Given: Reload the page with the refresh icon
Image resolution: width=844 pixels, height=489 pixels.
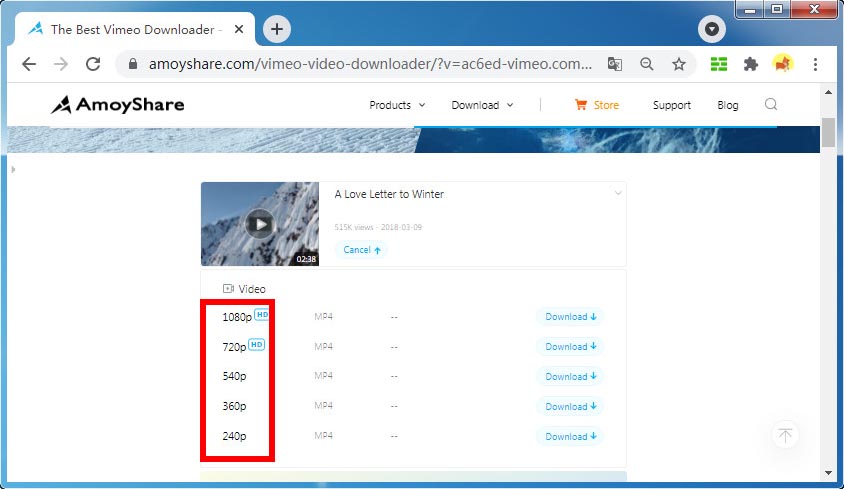Looking at the screenshot, I should click(x=93, y=64).
